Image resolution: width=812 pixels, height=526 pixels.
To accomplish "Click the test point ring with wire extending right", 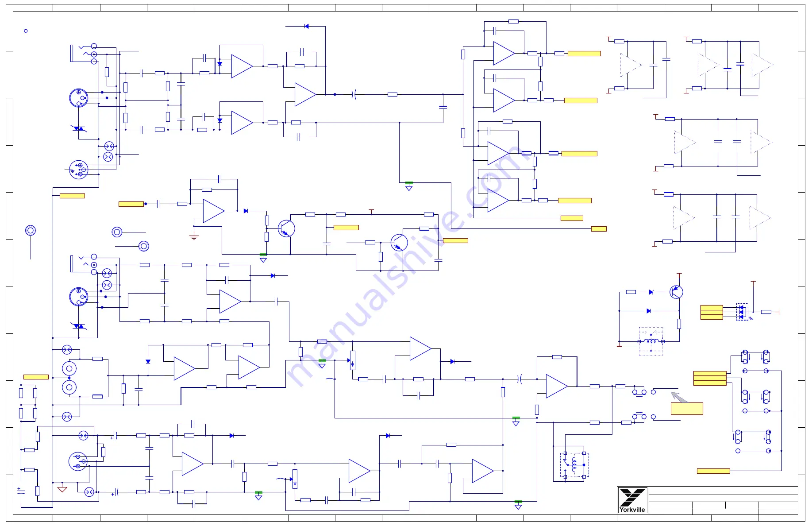I will [x=117, y=232].
